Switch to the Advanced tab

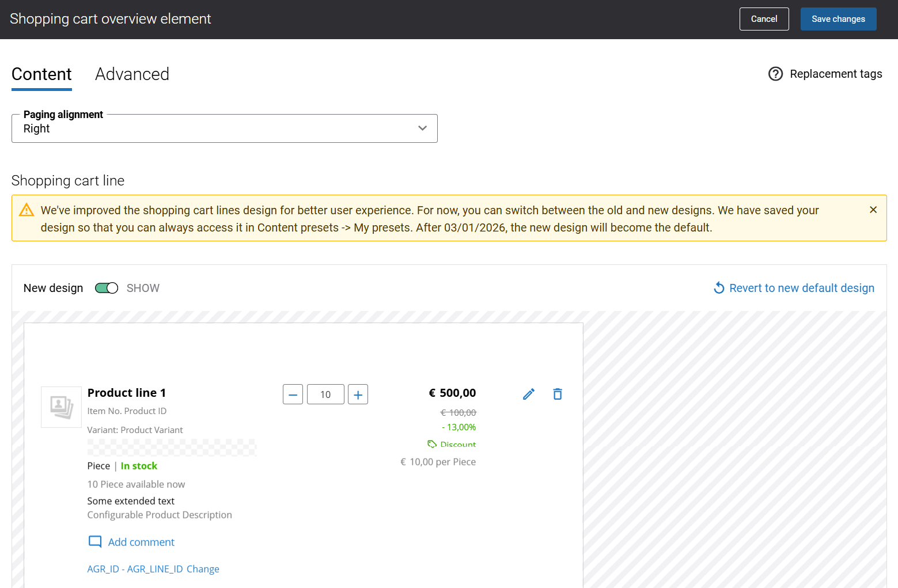(x=132, y=74)
